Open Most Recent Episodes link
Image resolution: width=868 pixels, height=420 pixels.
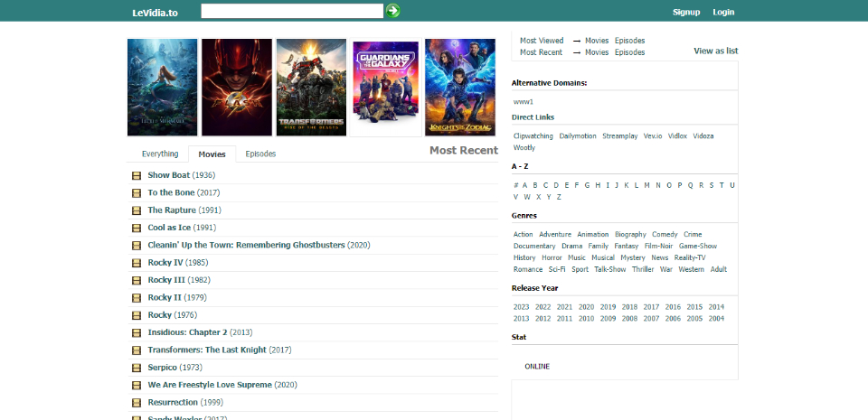(629, 52)
